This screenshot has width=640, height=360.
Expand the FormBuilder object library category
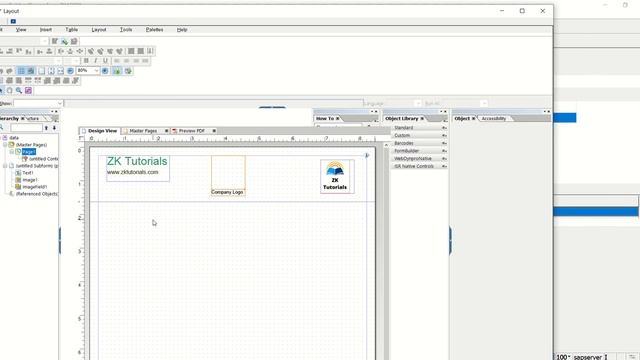click(419, 151)
